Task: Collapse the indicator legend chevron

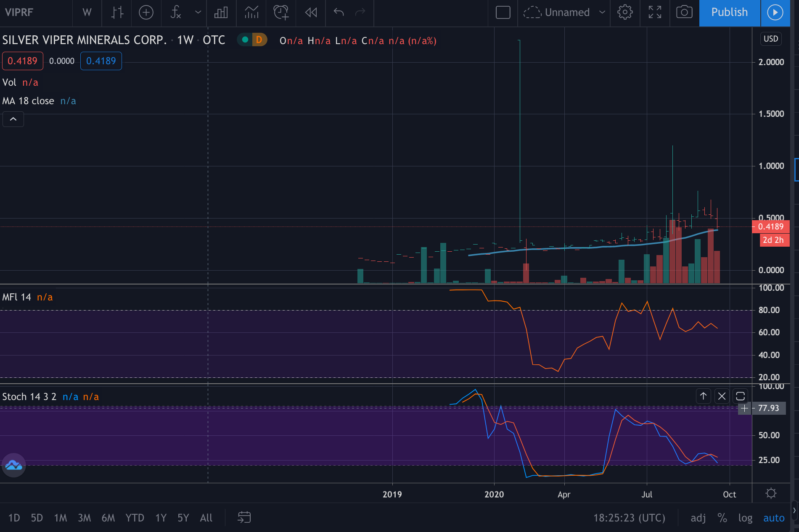Action: [13, 119]
